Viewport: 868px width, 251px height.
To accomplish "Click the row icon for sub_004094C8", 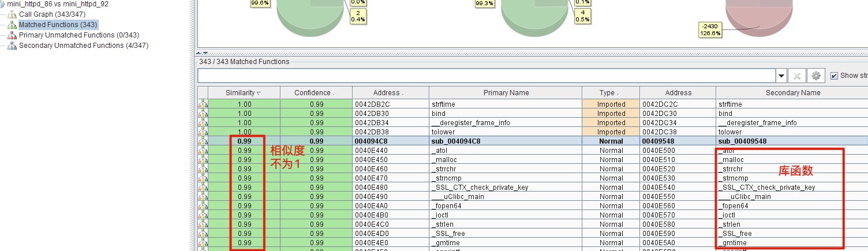I will 203,141.
